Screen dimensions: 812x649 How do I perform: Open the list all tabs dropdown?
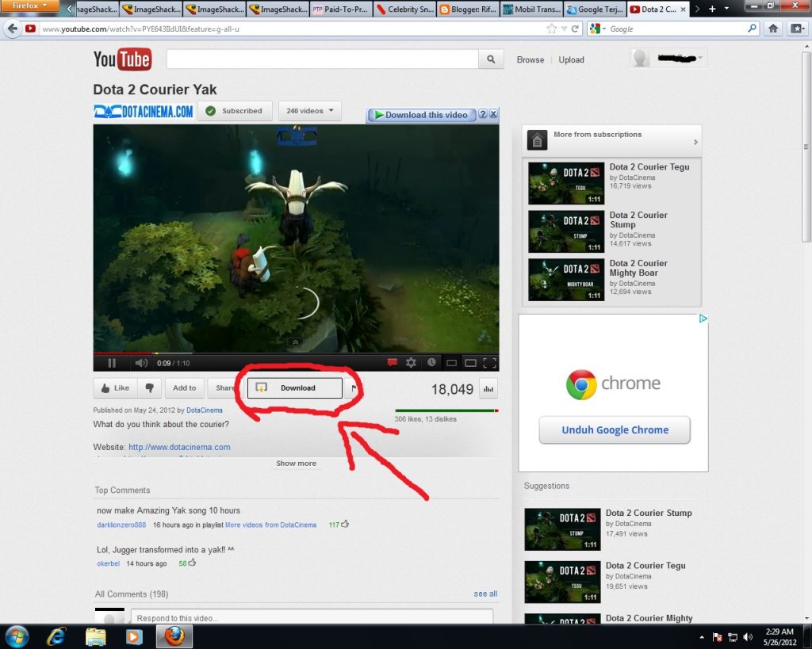[x=726, y=9]
